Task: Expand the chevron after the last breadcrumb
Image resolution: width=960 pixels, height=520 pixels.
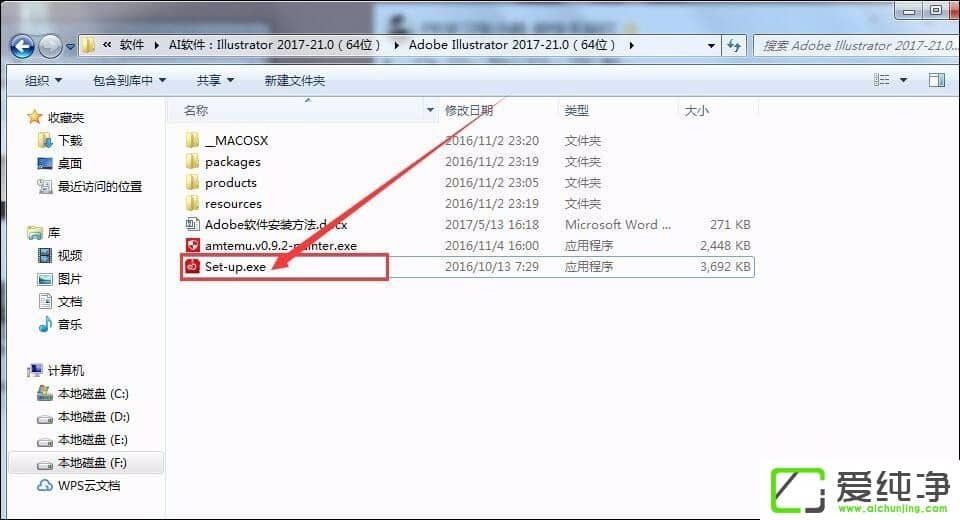Action: (x=631, y=45)
